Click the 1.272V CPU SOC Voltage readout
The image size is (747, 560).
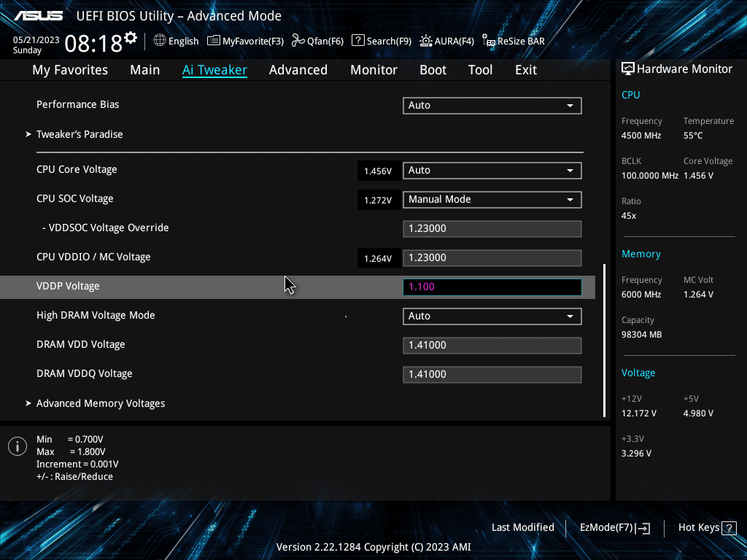click(378, 200)
